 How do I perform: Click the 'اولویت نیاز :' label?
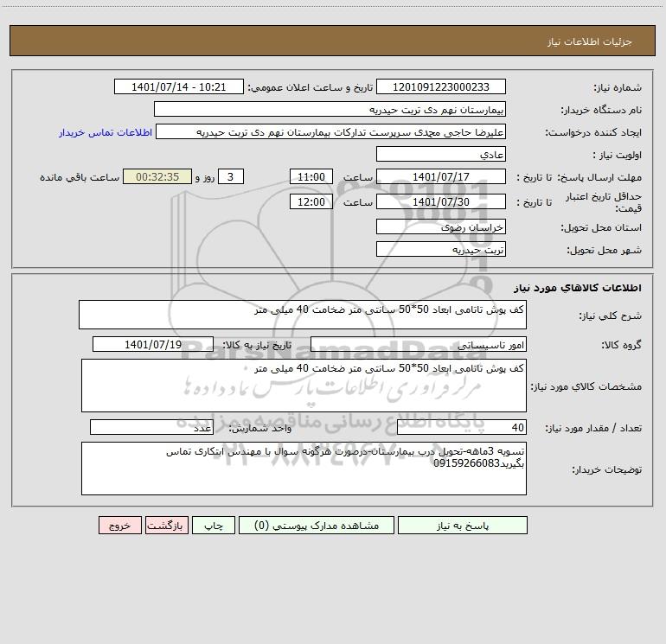(618, 156)
